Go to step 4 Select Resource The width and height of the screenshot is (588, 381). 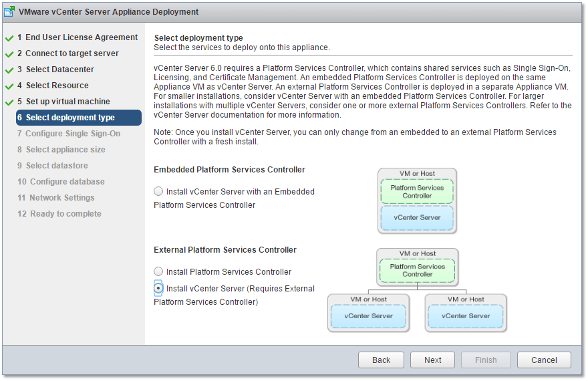(53, 86)
